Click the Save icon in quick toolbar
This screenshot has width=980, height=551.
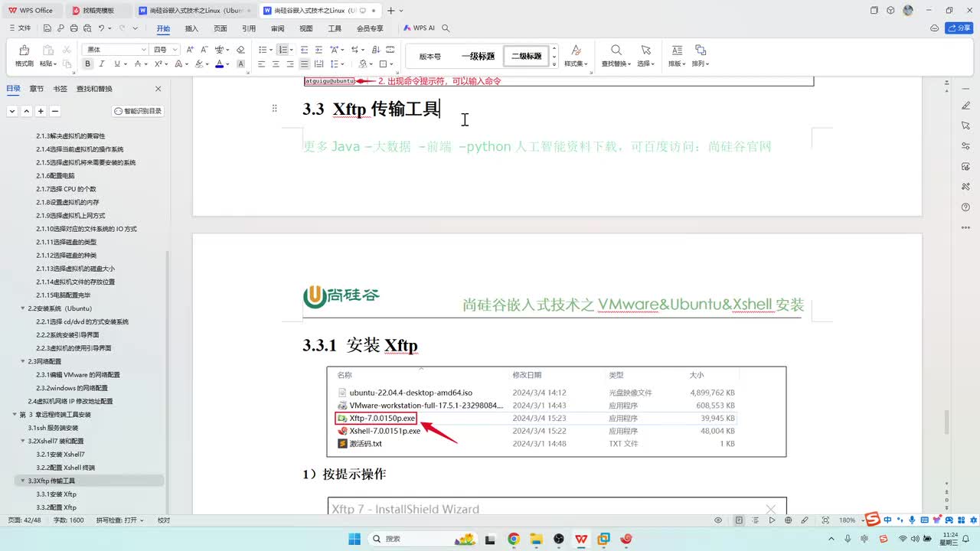(x=47, y=28)
